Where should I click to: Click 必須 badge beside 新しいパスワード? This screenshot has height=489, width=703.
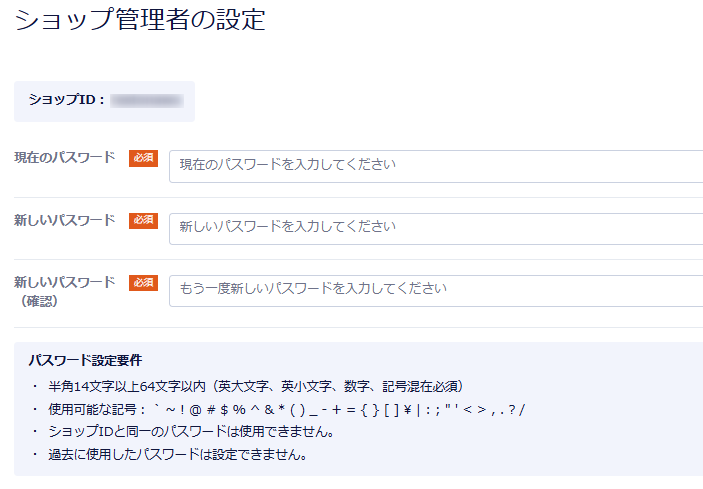click(x=143, y=220)
